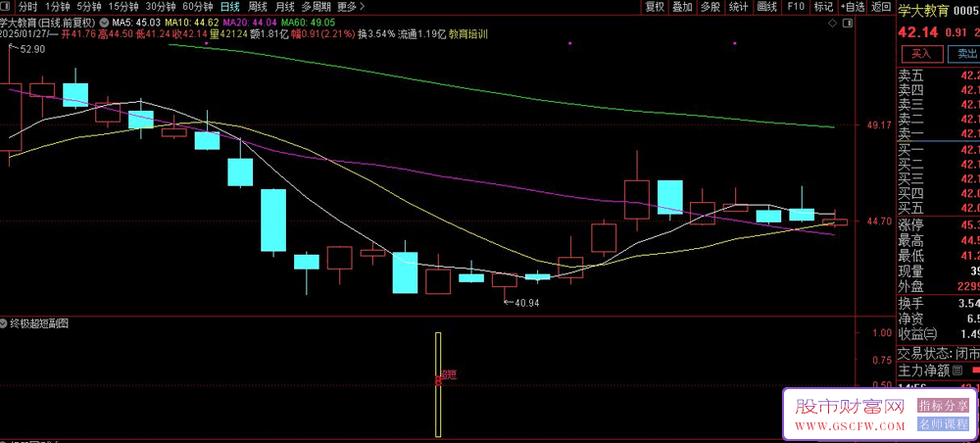Click the 44.70 price axis label
Viewport: 980px width, 443px height.
[x=881, y=221]
